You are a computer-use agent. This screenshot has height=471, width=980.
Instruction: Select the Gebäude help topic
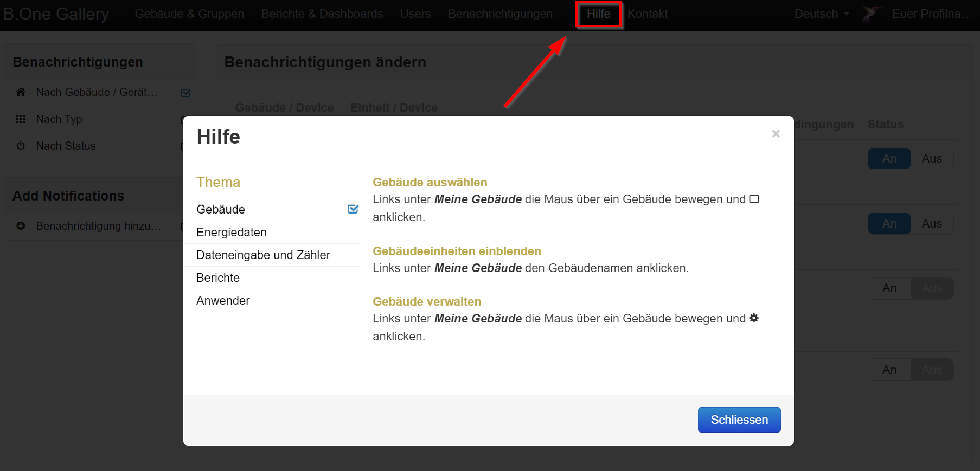point(272,209)
